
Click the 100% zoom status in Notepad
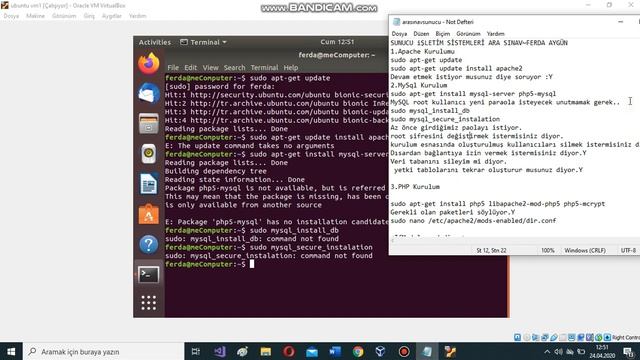pyautogui.click(x=548, y=250)
